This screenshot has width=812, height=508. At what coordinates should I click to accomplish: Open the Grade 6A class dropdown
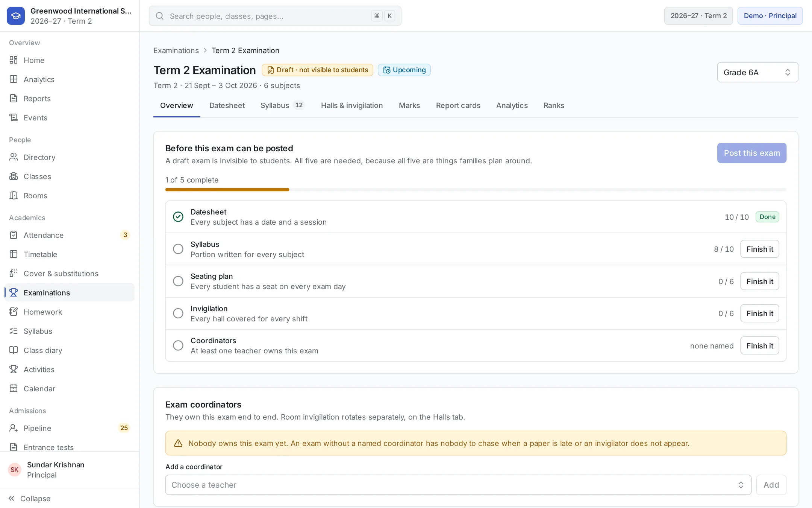(x=757, y=72)
